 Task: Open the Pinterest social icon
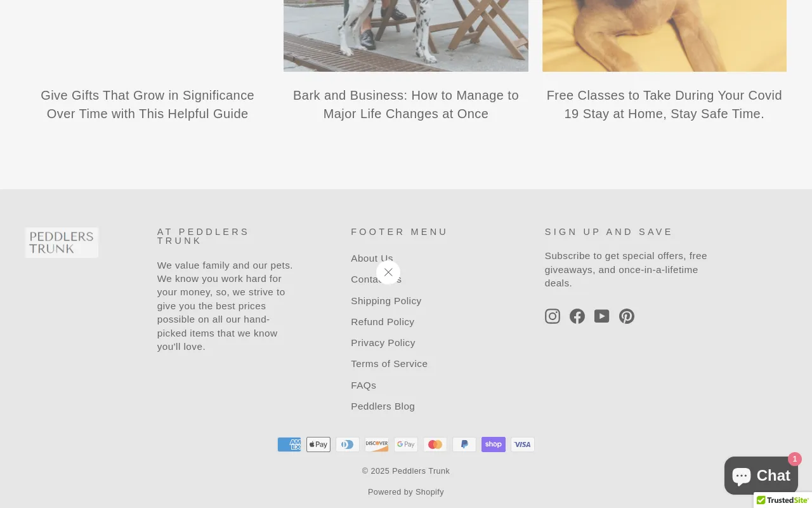(x=627, y=316)
